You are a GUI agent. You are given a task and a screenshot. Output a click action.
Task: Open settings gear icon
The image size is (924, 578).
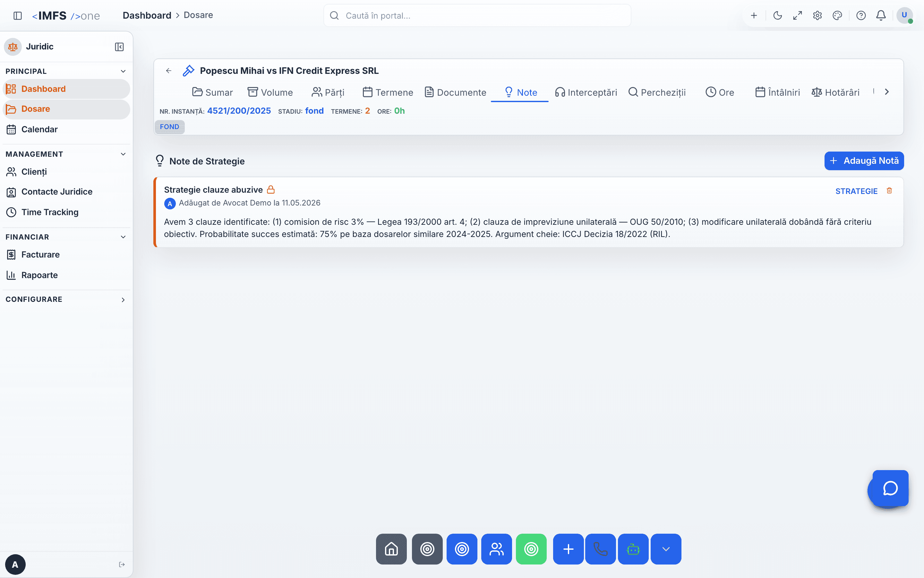tap(817, 15)
